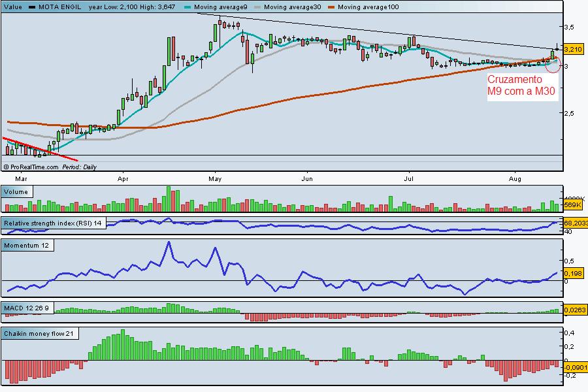The image size is (588, 392).
Task: Click the "Period: Daily" text
Action: coord(80,167)
